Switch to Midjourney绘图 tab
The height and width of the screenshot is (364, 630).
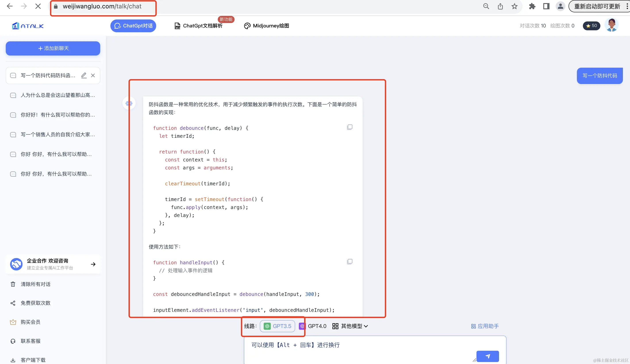coord(267,26)
